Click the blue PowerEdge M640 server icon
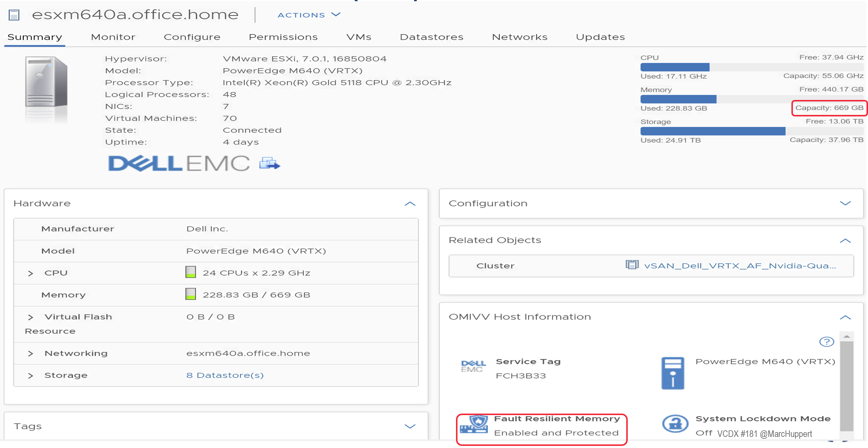This screenshot has width=868, height=448. (x=673, y=373)
